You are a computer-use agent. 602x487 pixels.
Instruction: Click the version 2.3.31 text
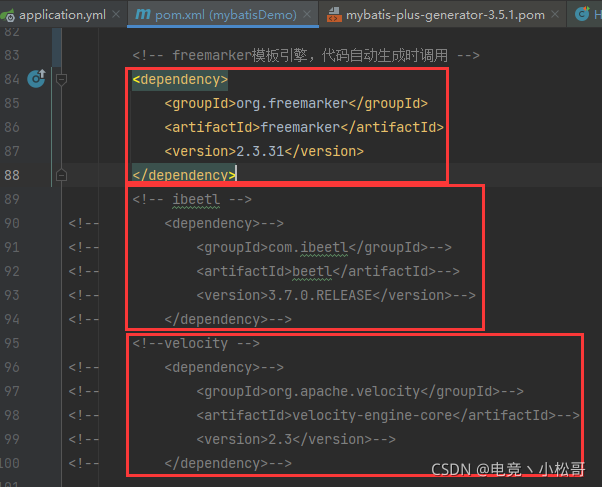[260, 151]
